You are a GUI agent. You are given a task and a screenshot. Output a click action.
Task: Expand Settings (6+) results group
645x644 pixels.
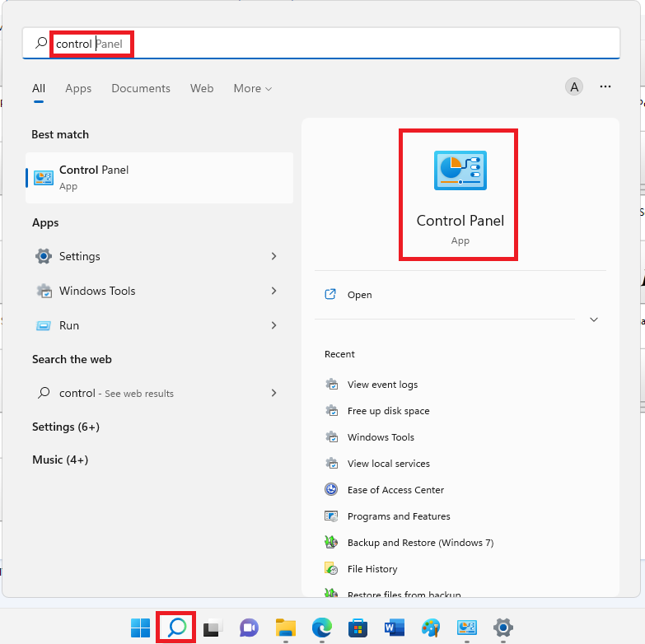pyautogui.click(x=66, y=427)
